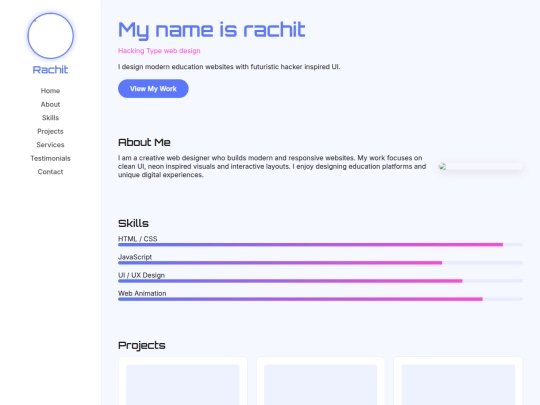The width and height of the screenshot is (540, 405).
Task: Click the 'My name is rachit' heading
Action: coord(211,30)
